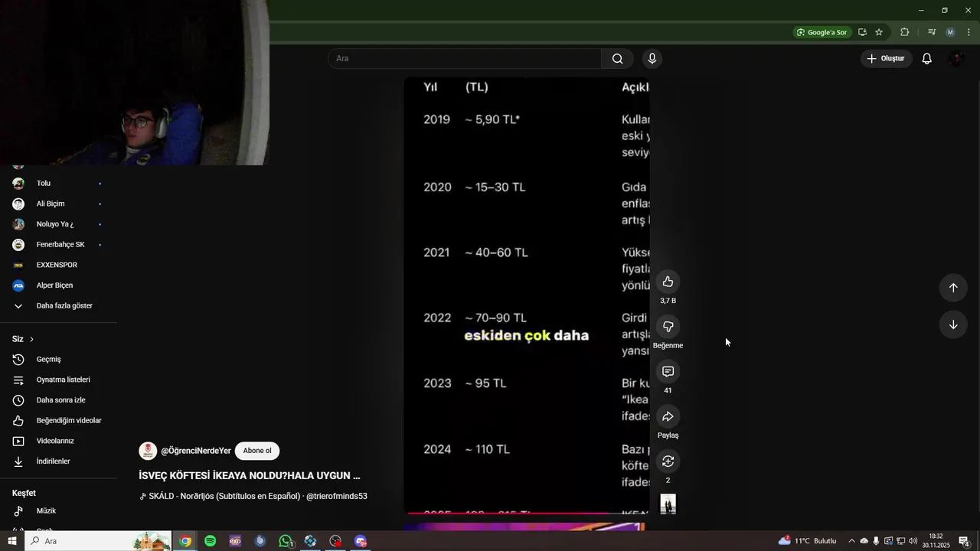Open Windows Start button

(12, 541)
